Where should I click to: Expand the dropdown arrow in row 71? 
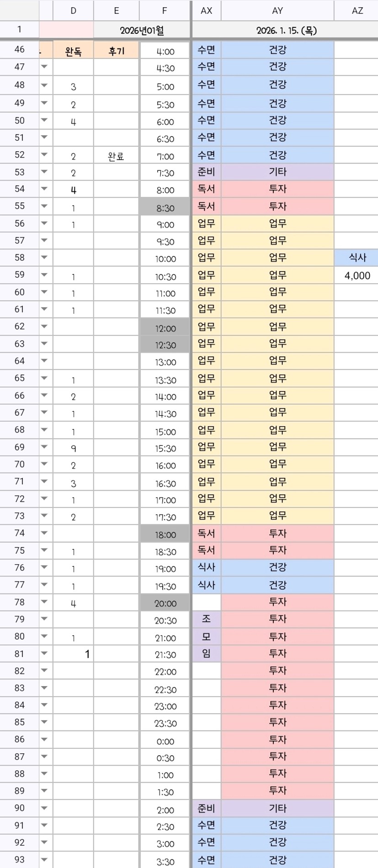point(44,481)
